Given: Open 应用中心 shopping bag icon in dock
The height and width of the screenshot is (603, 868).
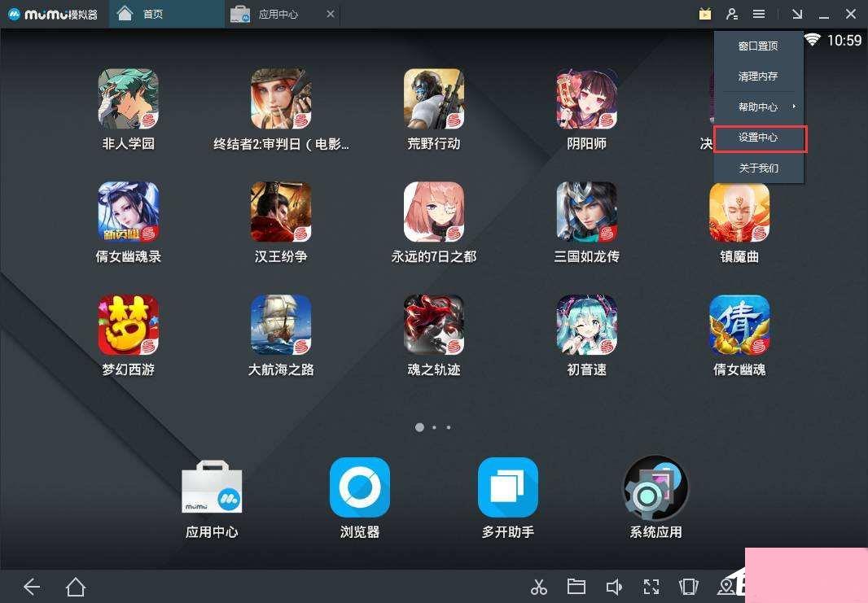Looking at the screenshot, I should (x=212, y=487).
